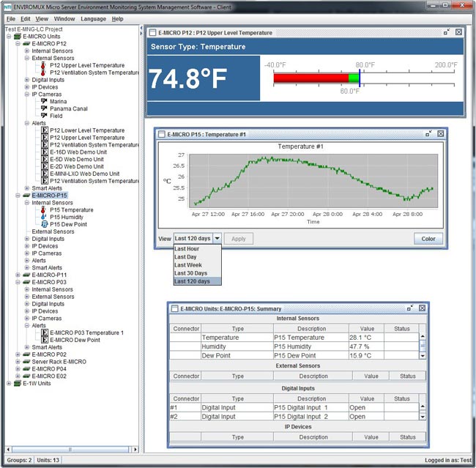
Task: Select the E-MICRO-P15 tree node
Action: pyautogui.click(x=49, y=196)
